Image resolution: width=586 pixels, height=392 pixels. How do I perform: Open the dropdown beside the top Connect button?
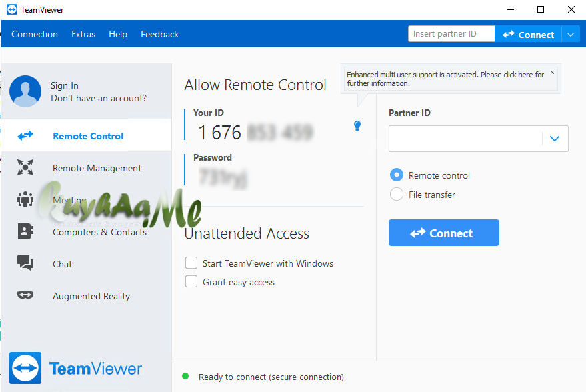[570, 35]
